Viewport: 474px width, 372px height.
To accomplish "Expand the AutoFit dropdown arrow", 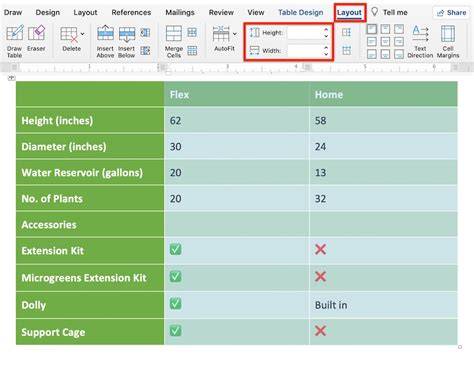I will click(x=235, y=34).
